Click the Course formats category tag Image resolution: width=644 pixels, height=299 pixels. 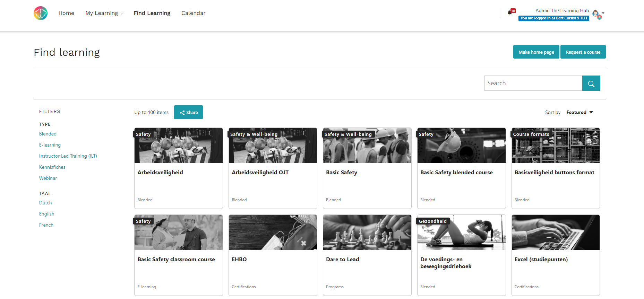point(531,134)
